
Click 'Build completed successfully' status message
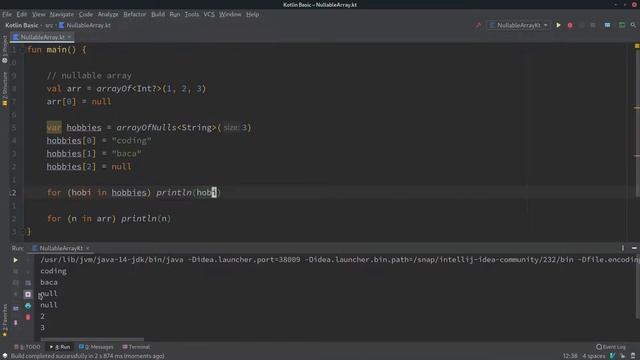(x=87, y=356)
